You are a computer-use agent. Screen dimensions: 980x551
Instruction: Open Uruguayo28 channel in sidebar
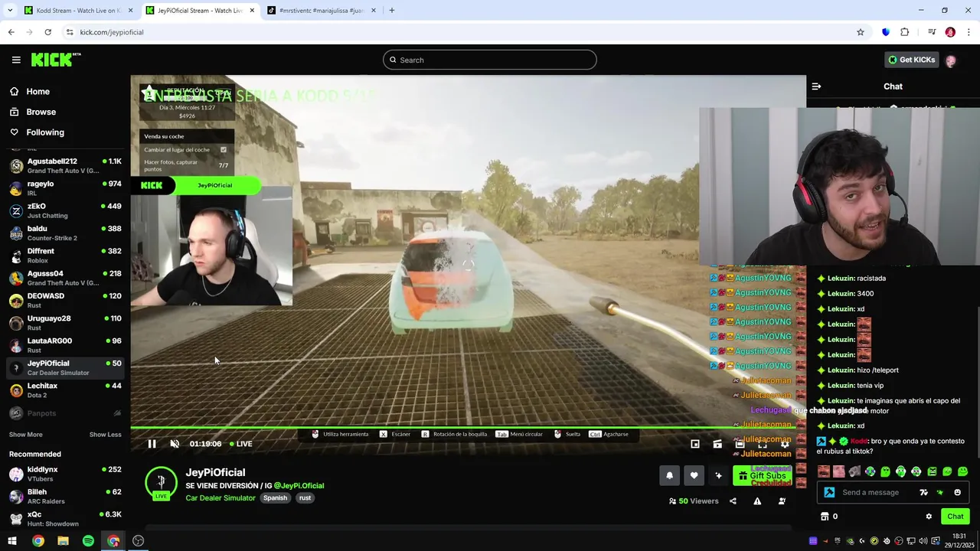65,323
